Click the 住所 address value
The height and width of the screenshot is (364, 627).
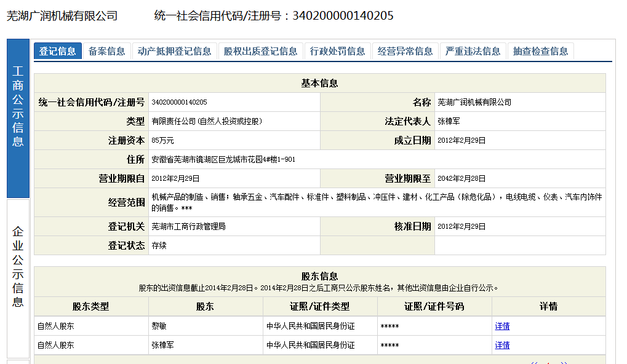click(223, 160)
